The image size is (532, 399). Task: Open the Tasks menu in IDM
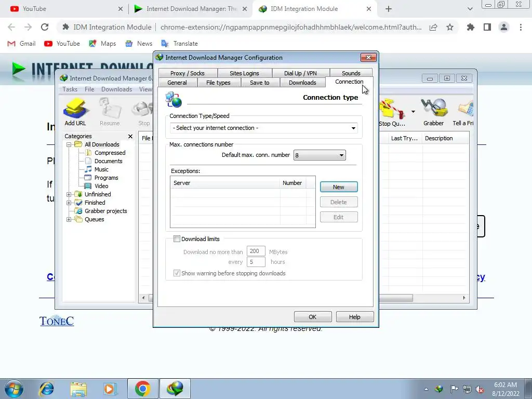tap(70, 89)
